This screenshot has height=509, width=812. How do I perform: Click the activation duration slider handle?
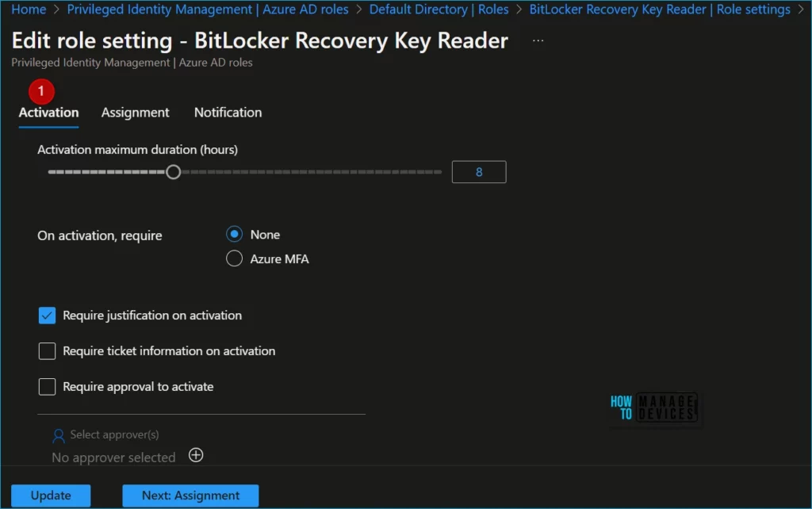click(174, 172)
